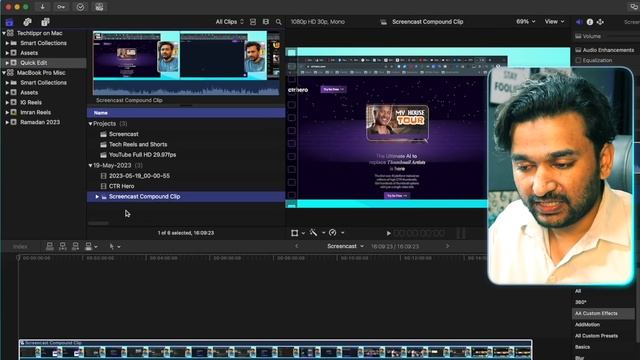This screenshot has width=640, height=360.
Task: Go back in timeline history arrow
Action: click(x=297, y=246)
